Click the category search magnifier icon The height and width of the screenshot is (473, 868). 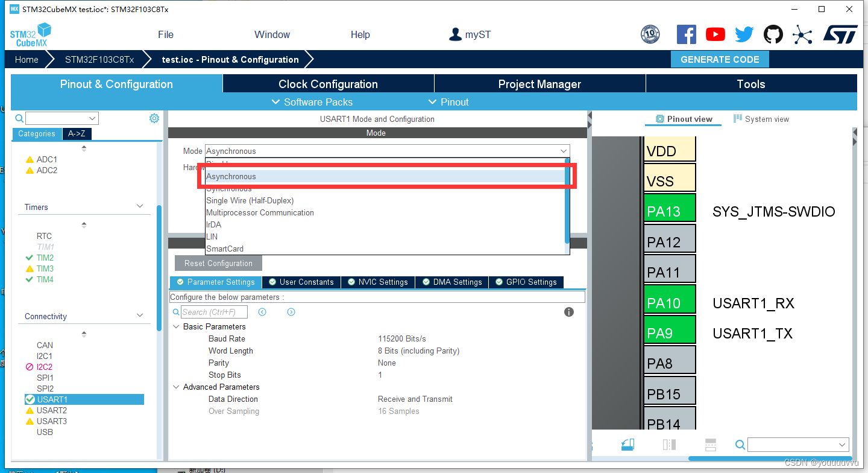click(x=19, y=118)
